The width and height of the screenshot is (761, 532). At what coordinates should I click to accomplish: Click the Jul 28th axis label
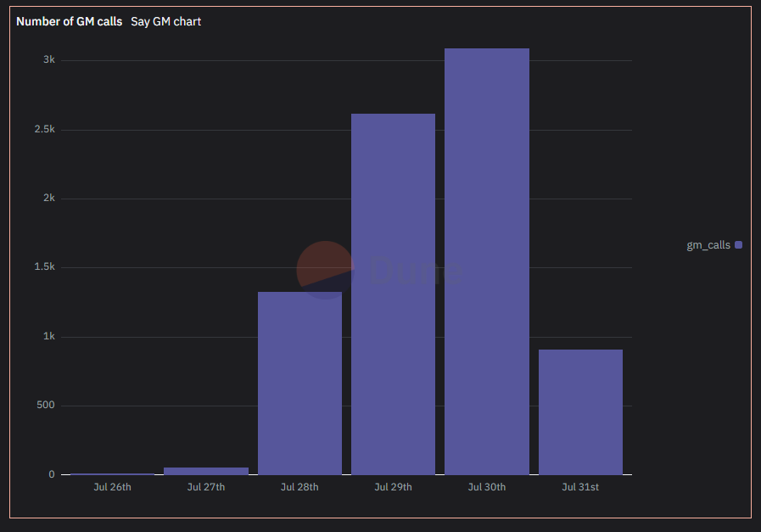[299, 487]
